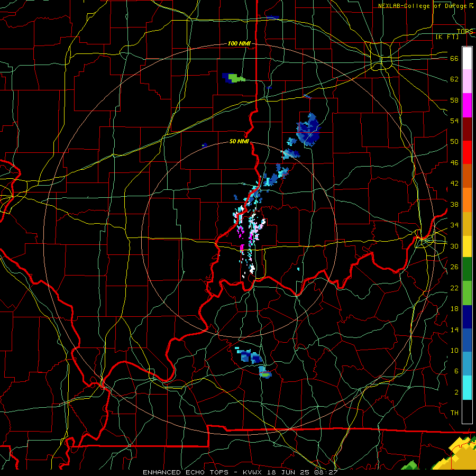Click the gold 30-34 kft legend swatch
This screenshot has height=476, width=476.
467,224
